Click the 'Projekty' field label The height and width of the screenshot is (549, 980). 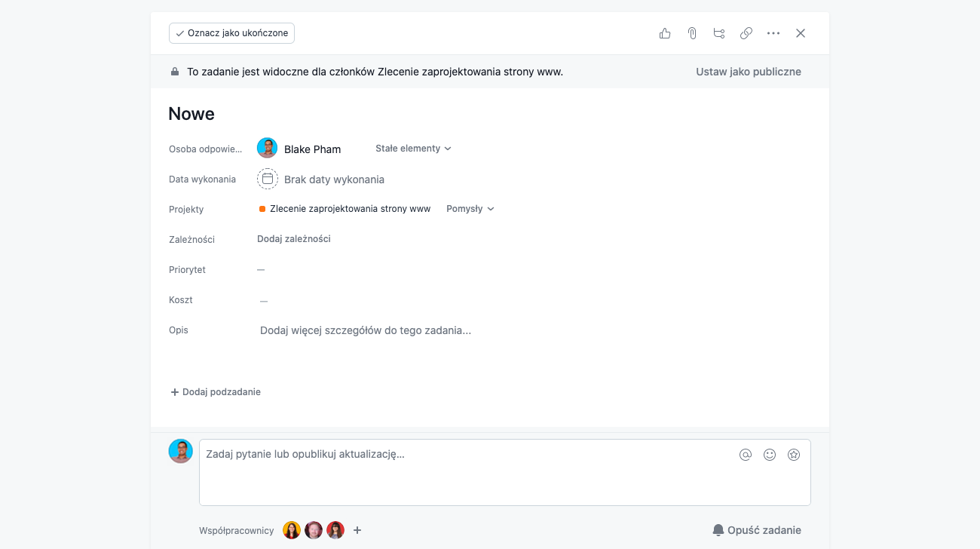click(186, 210)
